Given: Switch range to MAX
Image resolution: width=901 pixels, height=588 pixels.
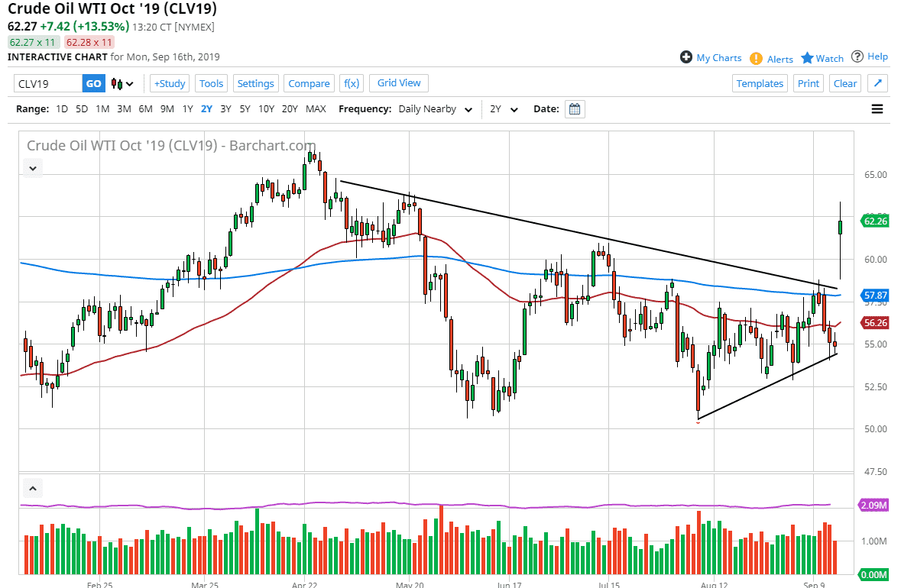Looking at the screenshot, I should tap(316, 108).
